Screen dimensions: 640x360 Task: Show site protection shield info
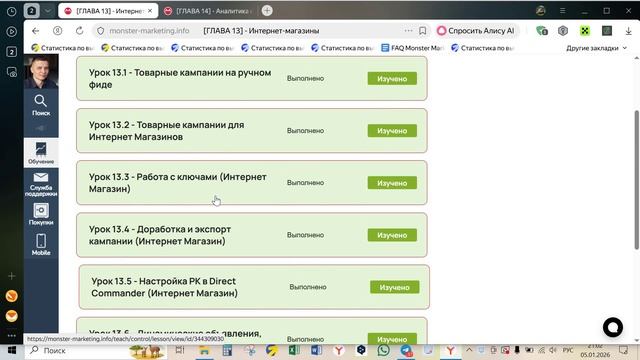[100, 31]
